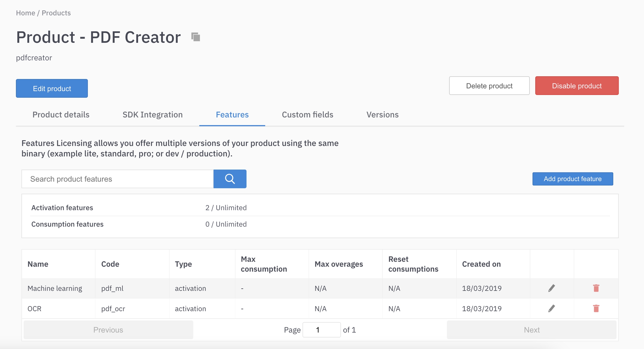Screen dimensions: 644x349
Task: Click the Delete product button
Action: pos(489,86)
